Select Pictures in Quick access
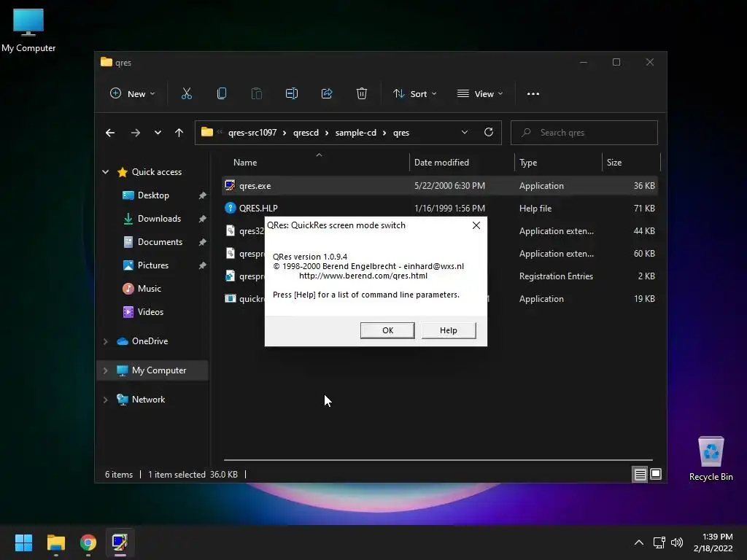The image size is (747, 560). point(153,265)
